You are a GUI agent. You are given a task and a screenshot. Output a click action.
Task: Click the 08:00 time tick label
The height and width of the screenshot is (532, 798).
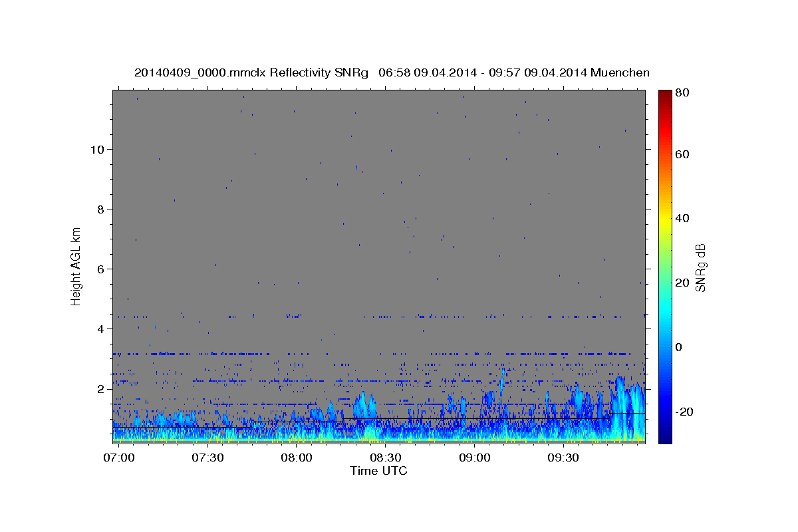(297, 458)
